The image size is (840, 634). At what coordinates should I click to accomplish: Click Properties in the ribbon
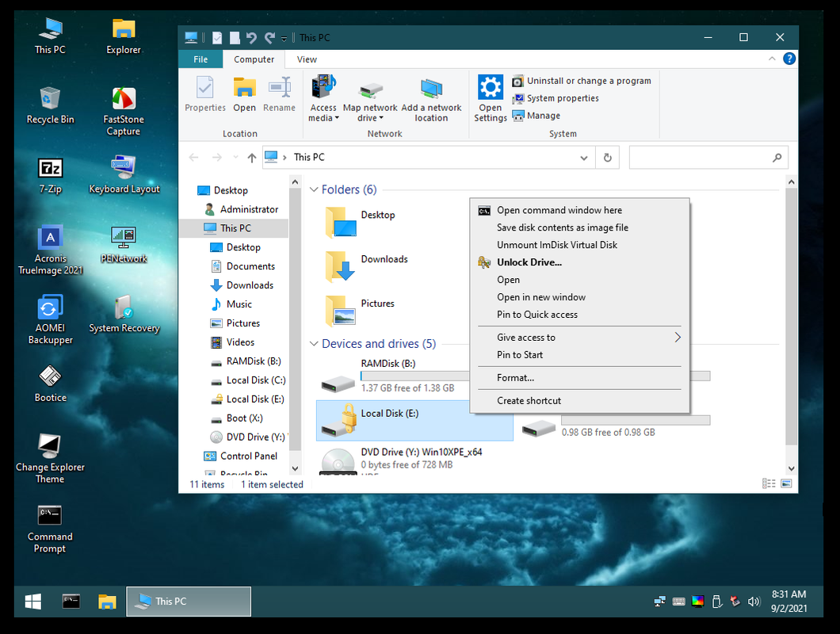(x=205, y=94)
